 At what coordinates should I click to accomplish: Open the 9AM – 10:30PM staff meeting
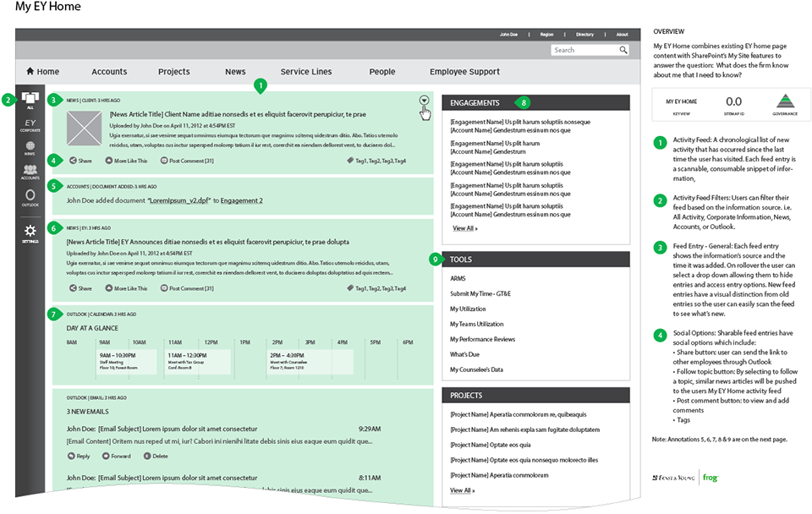127,362
